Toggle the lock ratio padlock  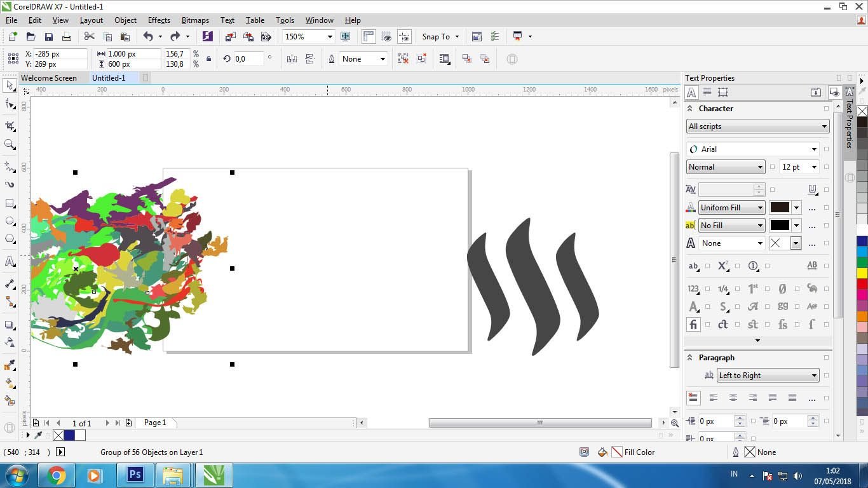(x=209, y=59)
